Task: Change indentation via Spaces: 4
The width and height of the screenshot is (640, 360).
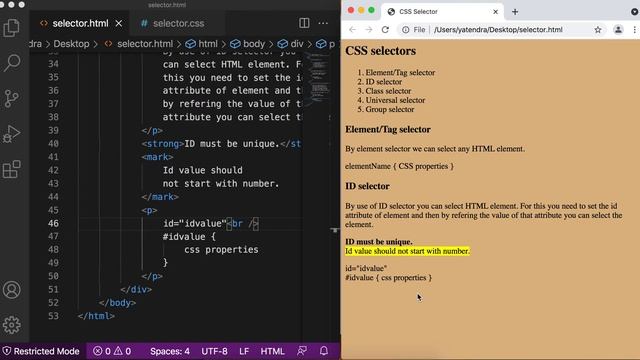Action: point(170,351)
